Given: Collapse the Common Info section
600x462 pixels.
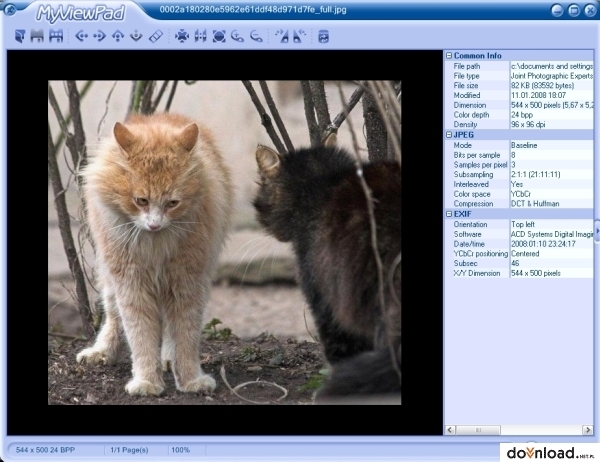Looking at the screenshot, I should (x=449, y=56).
